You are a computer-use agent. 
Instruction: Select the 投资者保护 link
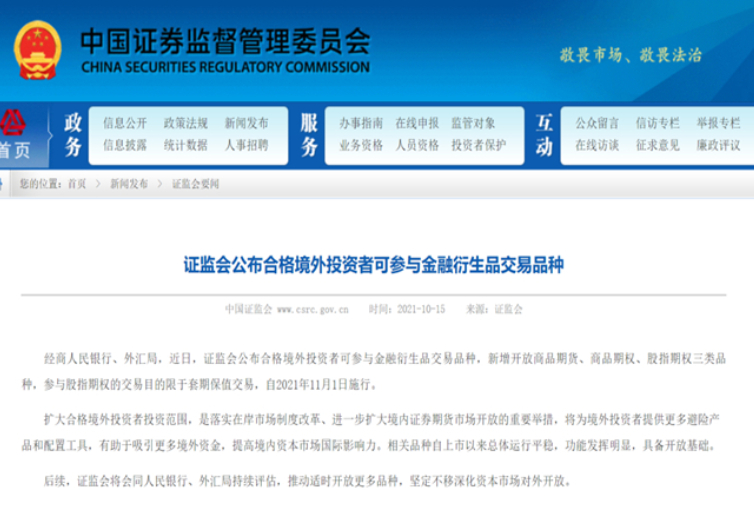pos(479,145)
